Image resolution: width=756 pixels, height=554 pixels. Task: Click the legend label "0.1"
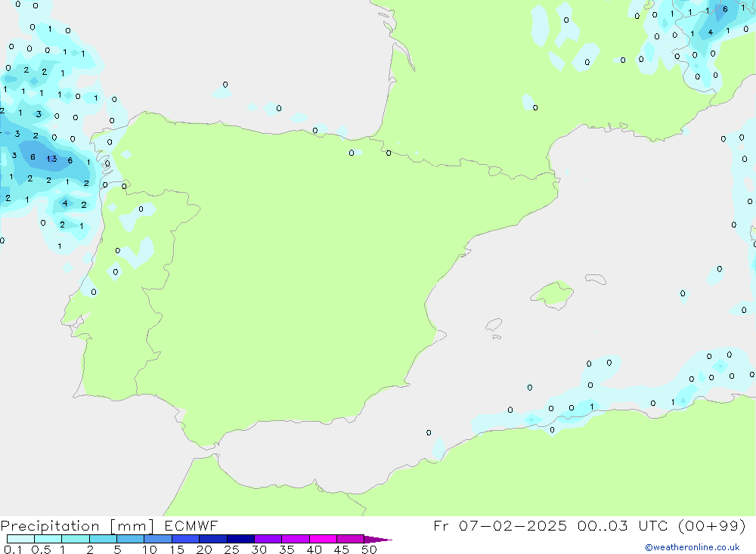pyautogui.click(x=13, y=549)
